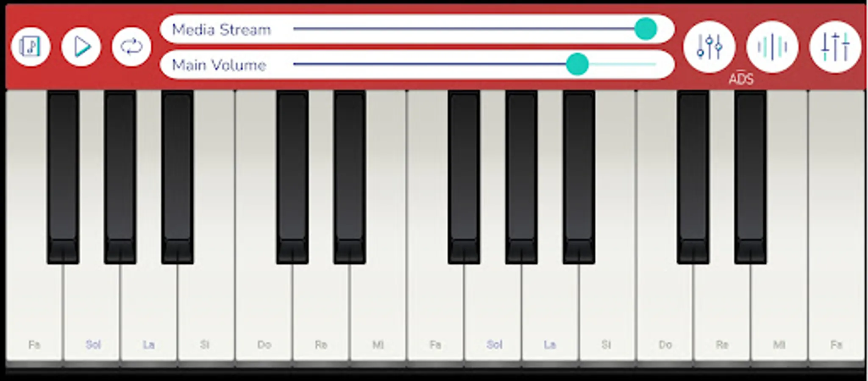The width and height of the screenshot is (868, 381).
Task: Play the first Sol white key
Action: (92, 313)
